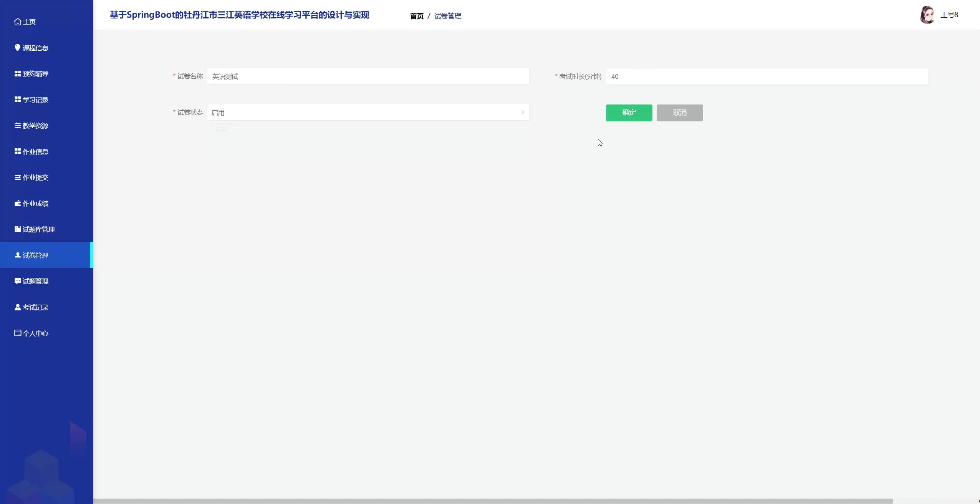Screen dimensions: 980x504
Task: Open 学习记录 in the sidebar
Action: point(35,100)
